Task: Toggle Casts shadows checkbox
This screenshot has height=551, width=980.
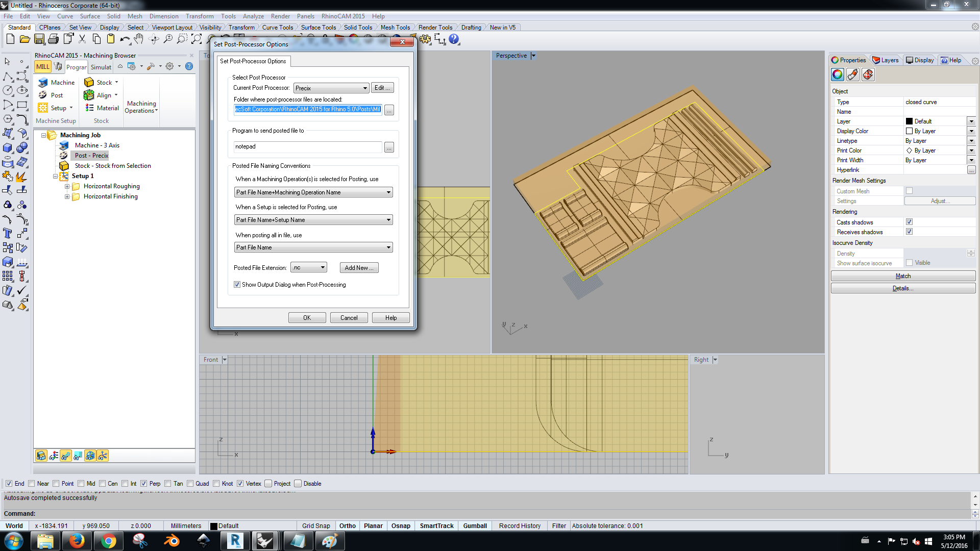Action: click(909, 222)
